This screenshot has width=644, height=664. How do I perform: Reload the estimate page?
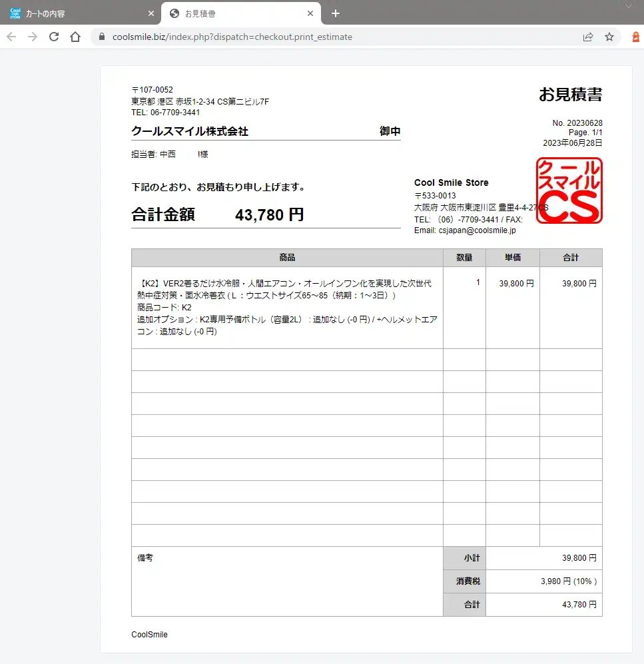coord(54,37)
